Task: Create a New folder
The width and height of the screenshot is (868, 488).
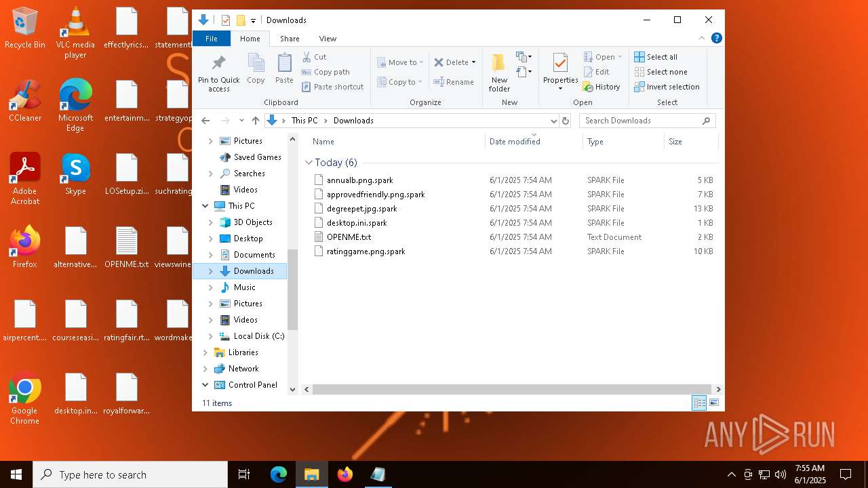Action: coord(499,73)
